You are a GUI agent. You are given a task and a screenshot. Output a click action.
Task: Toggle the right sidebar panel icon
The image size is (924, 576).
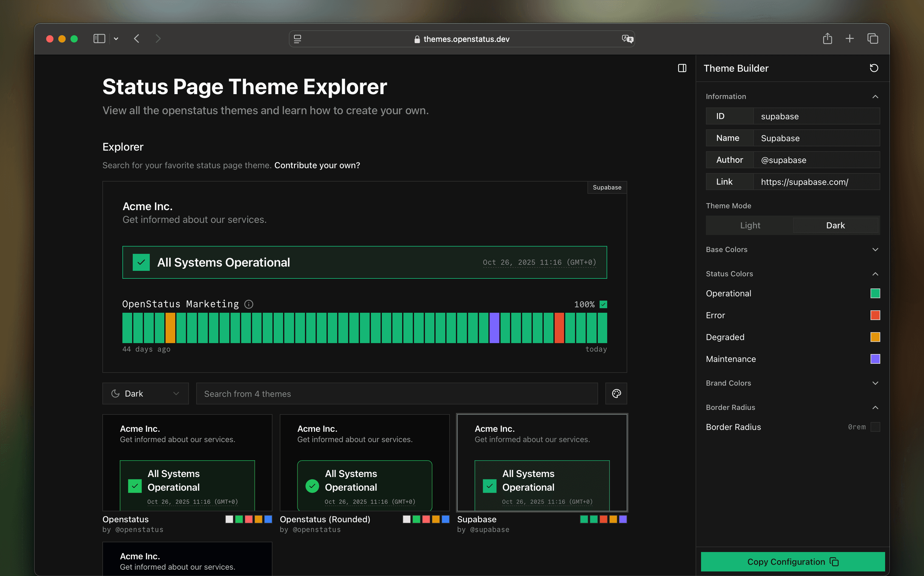click(x=682, y=68)
